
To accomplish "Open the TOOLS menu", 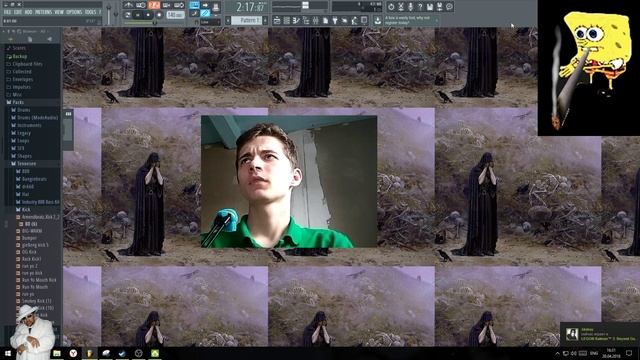I will 90,12.
